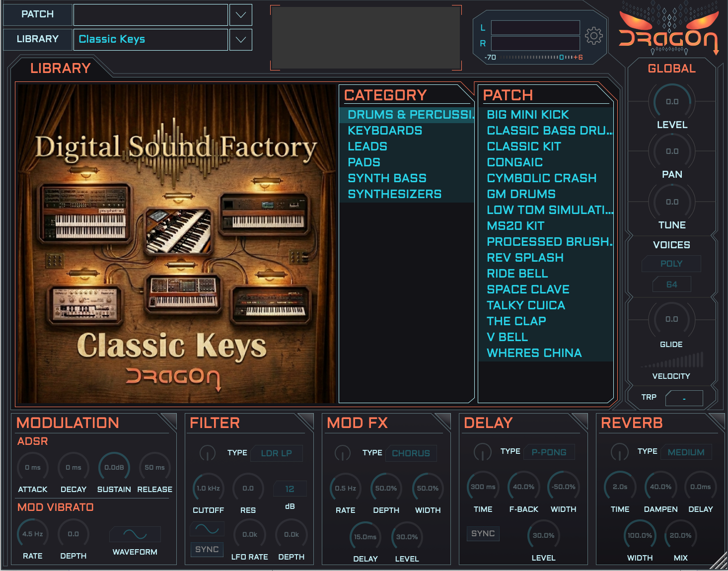
Task: Click the LIBRARY label button
Action: pos(38,39)
